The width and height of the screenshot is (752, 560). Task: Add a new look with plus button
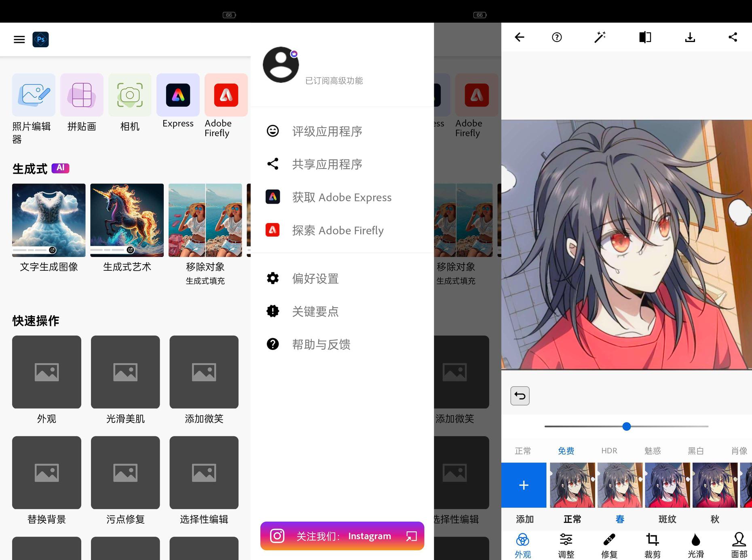click(524, 485)
